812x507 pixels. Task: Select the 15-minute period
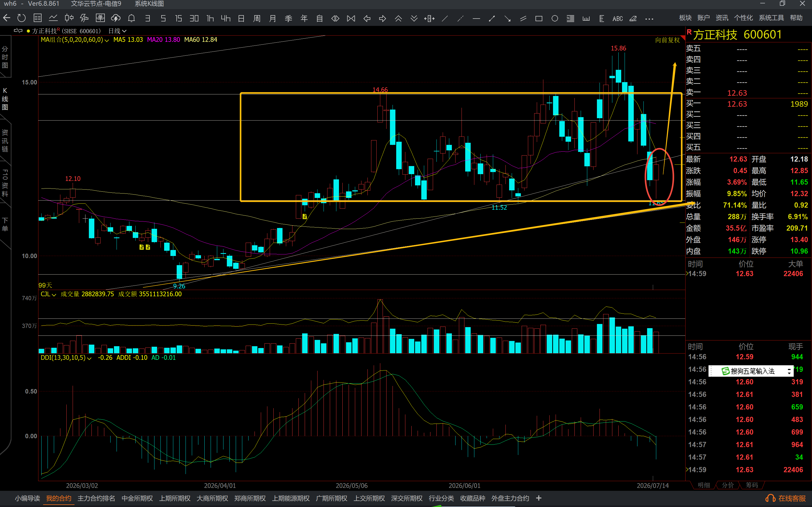[x=178, y=18]
